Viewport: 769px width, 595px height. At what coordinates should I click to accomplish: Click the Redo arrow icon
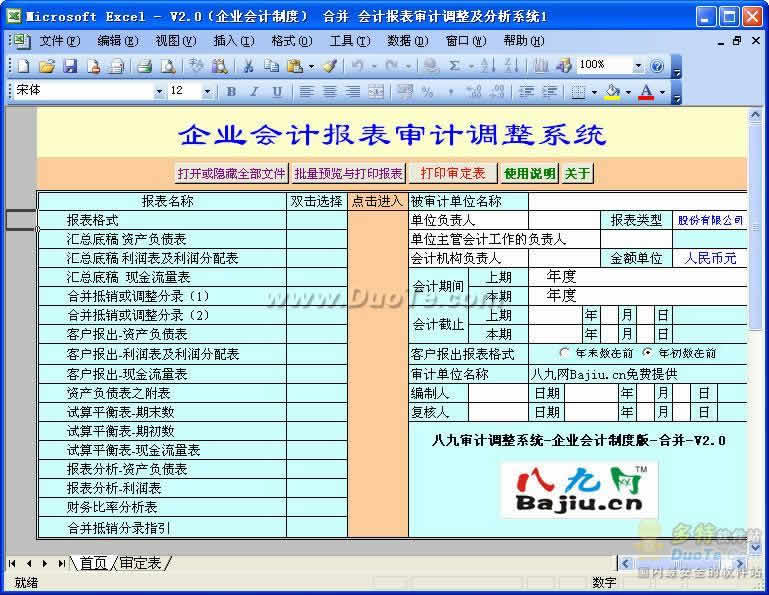(391, 65)
